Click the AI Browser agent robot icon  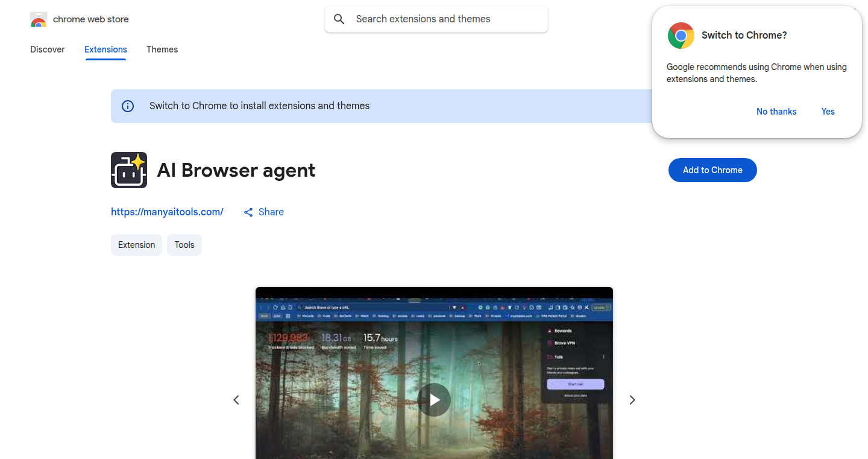pos(129,170)
